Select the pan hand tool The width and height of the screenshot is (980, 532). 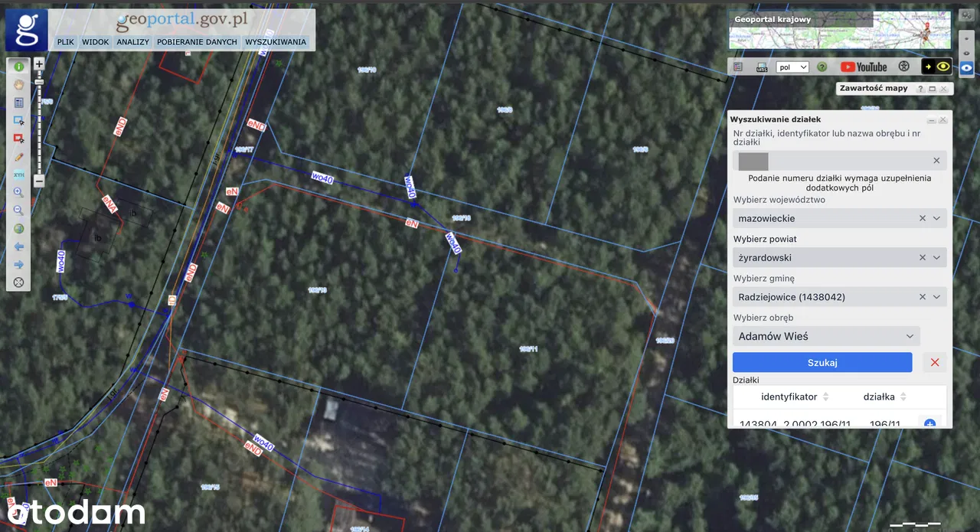tap(18, 84)
